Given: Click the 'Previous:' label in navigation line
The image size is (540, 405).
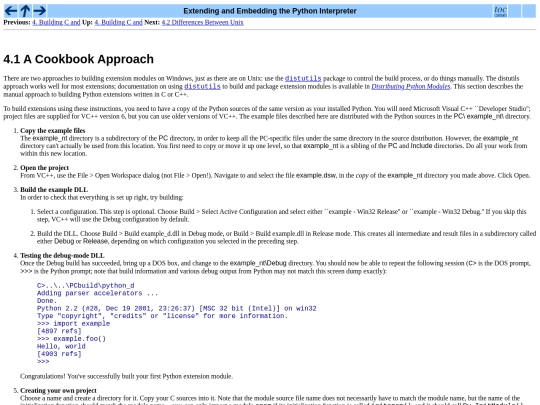Looking at the screenshot, I should [17, 22].
